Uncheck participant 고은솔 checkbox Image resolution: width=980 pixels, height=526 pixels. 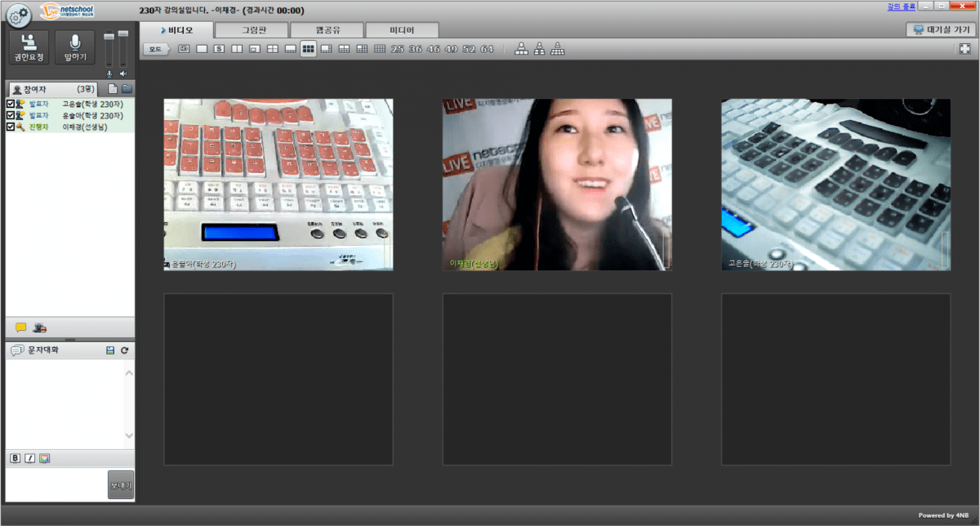point(11,105)
